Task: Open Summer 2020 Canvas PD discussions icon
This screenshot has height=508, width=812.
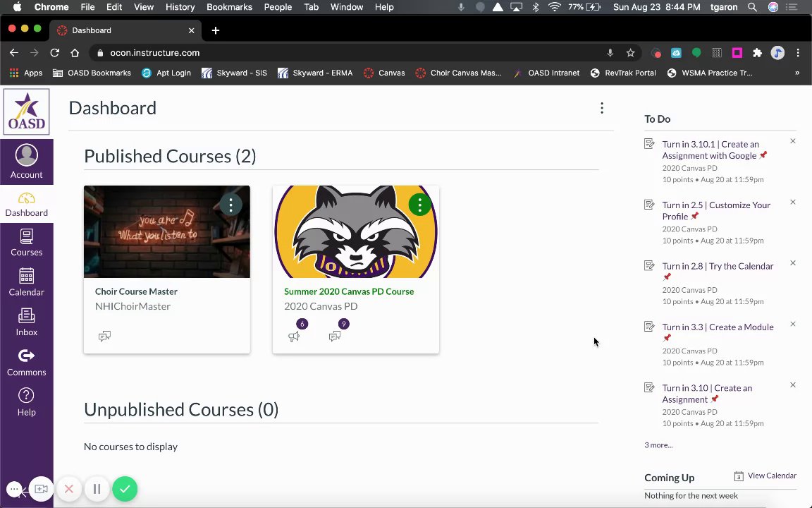Action: tap(335, 337)
